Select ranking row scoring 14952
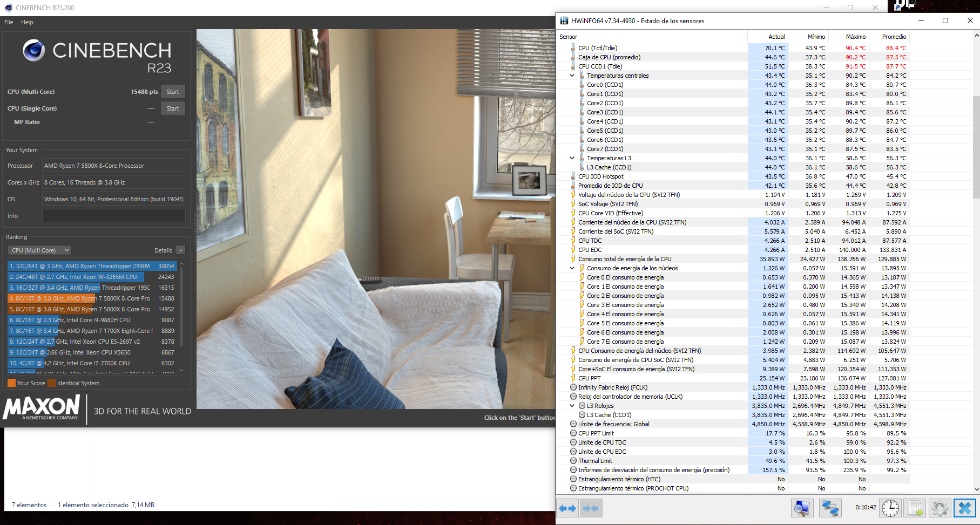Screen dimensions: 980x525 coord(92,309)
